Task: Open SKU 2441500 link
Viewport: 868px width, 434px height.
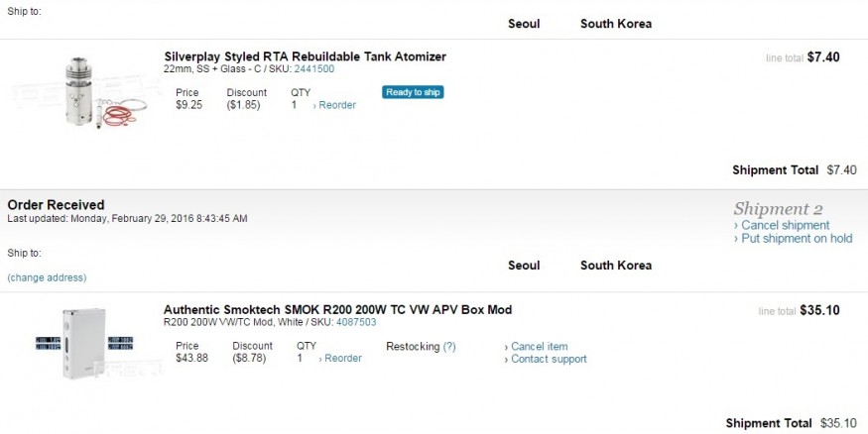Action: (x=313, y=69)
